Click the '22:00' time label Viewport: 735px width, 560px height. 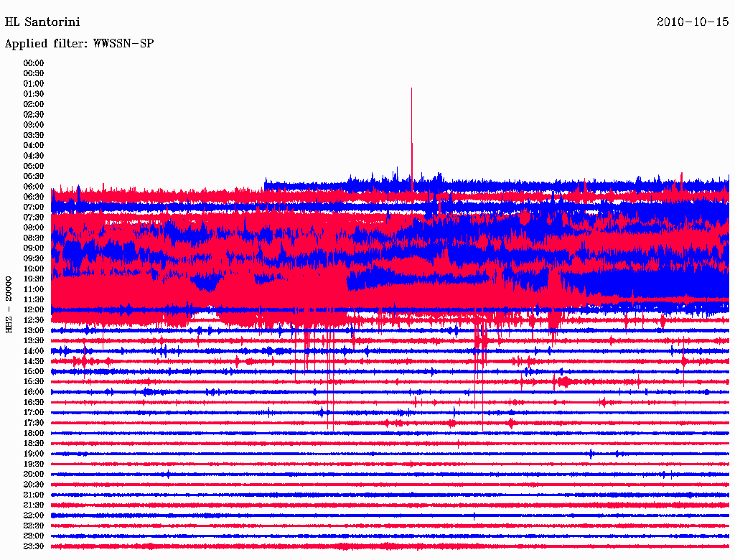(34, 515)
